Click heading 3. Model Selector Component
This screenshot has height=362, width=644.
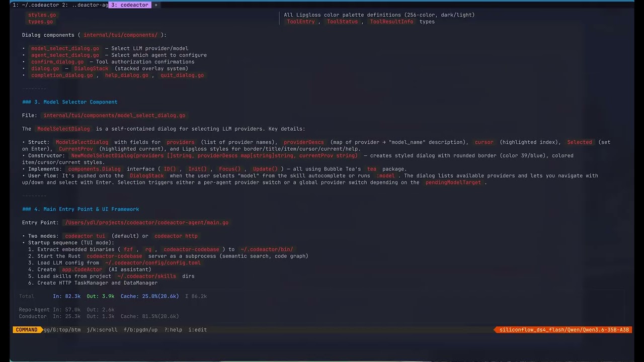tap(70, 102)
